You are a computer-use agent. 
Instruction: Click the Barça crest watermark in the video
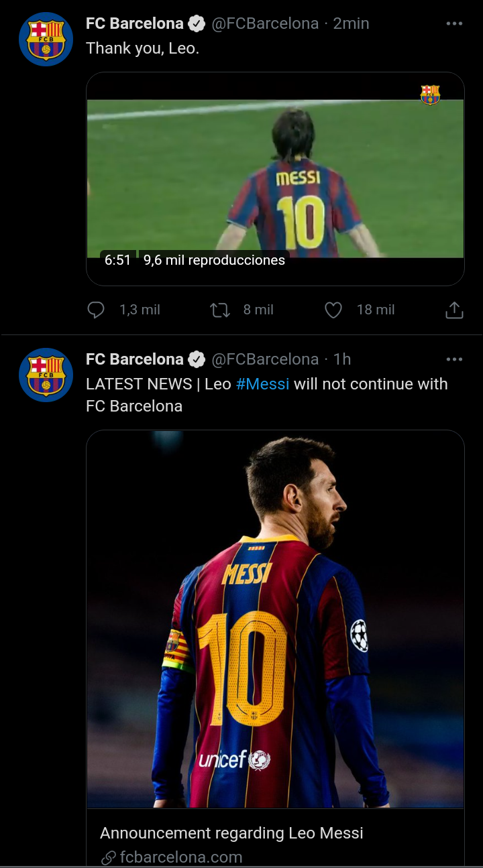(430, 95)
